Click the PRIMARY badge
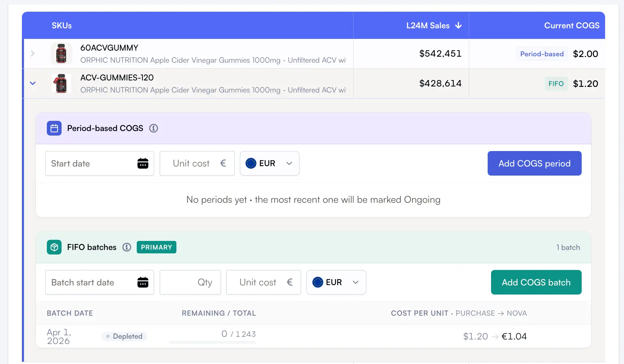This screenshot has height=364, width=624. (x=156, y=247)
